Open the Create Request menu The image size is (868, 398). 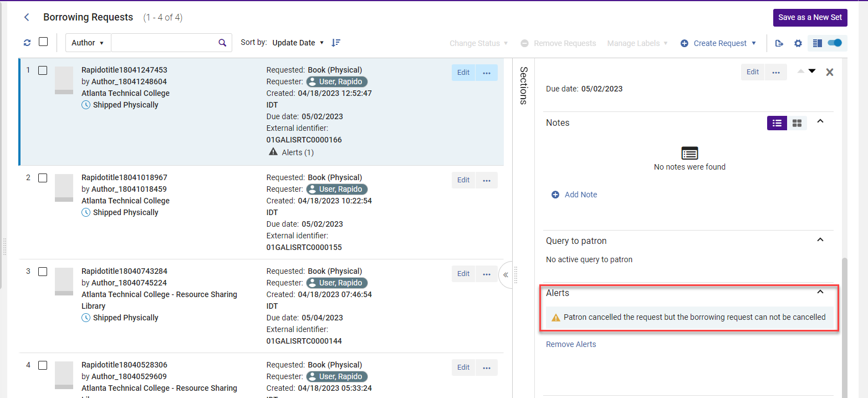[719, 43]
